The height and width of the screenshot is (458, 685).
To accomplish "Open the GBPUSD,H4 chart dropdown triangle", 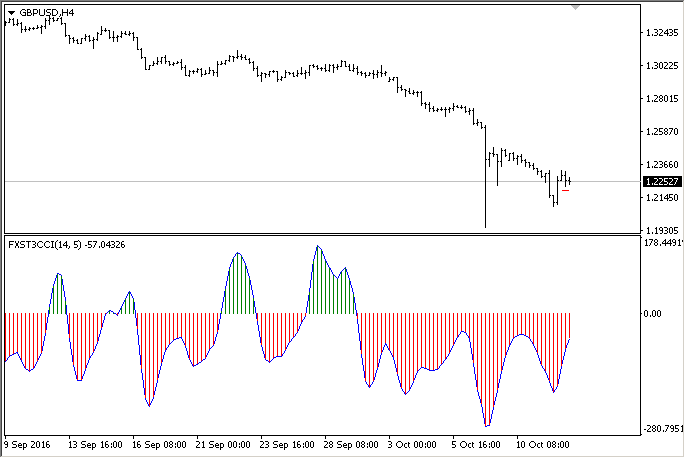I will (x=11, y=13).
